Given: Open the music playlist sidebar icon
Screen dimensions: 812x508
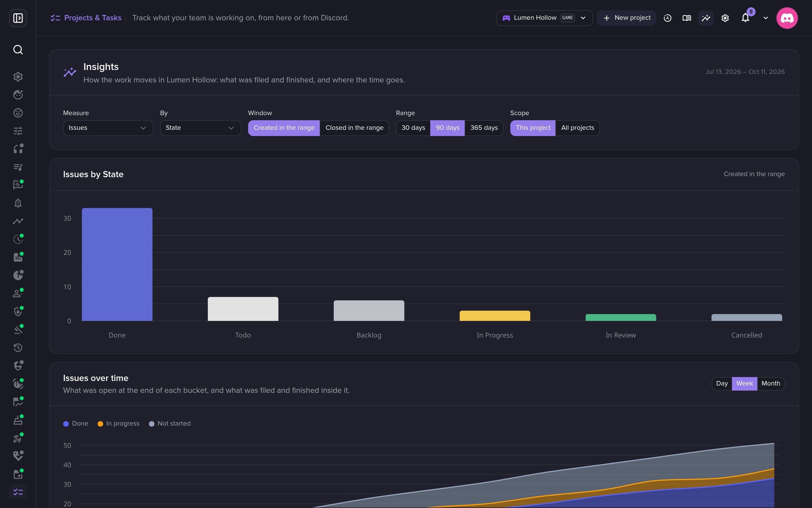Looking at the screenshot, I should click(x=18, y=167).
